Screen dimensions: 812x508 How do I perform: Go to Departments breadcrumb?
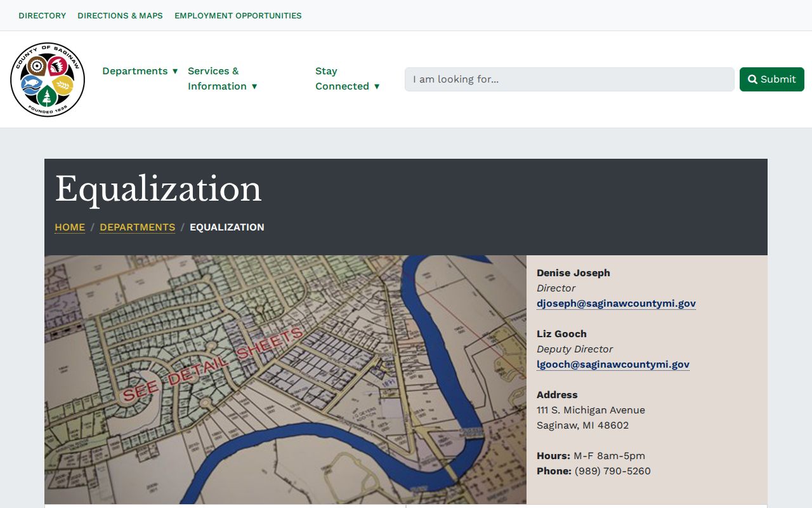[137, 227]
